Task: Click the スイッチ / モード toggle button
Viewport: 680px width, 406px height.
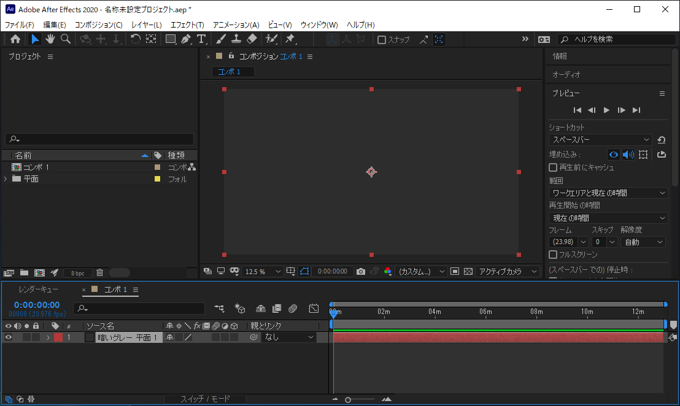Action: click(x=205, y=399)
